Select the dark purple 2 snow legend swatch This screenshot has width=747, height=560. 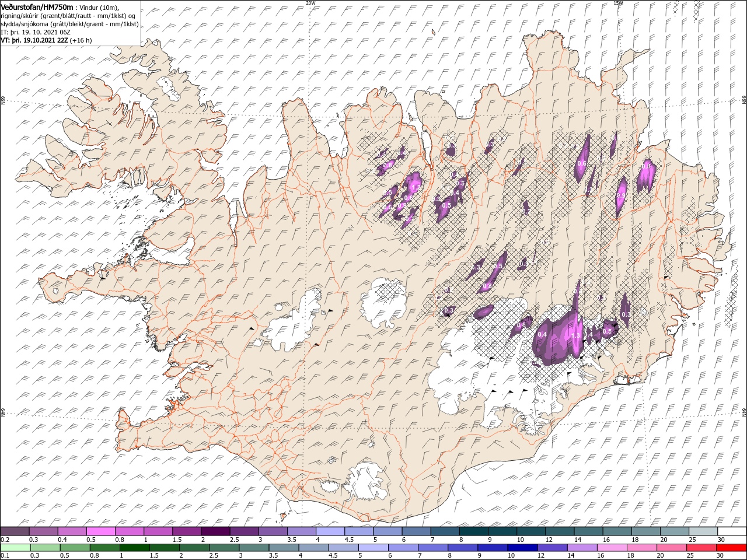(215, 531)
